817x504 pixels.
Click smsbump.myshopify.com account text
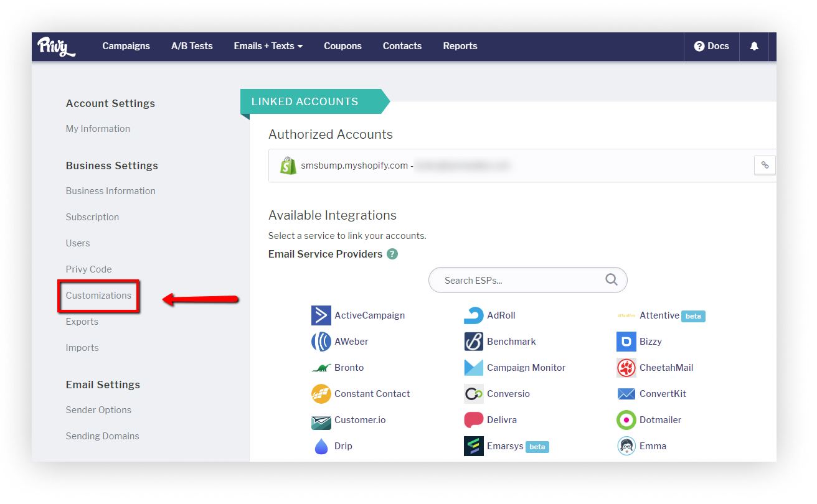point(354,166)
